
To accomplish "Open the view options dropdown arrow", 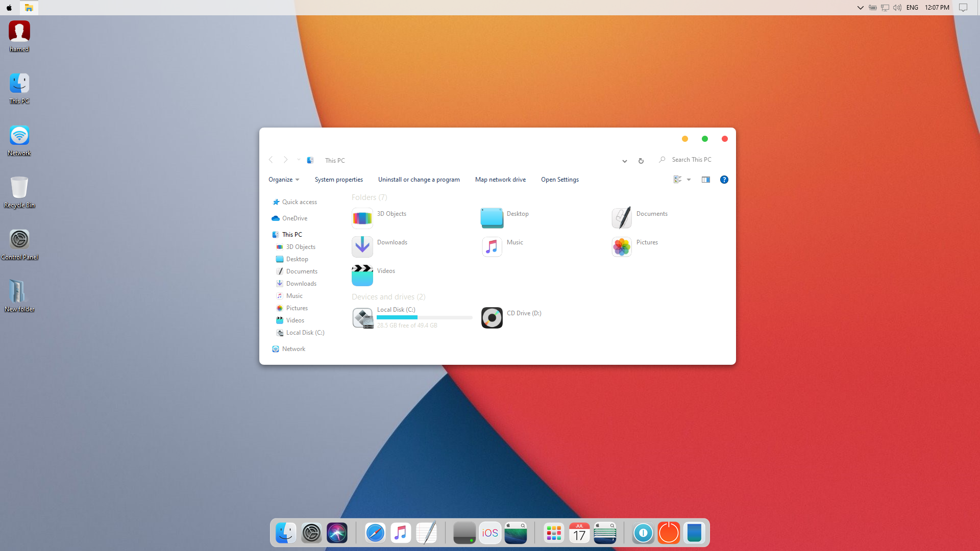I will (689, 180).
